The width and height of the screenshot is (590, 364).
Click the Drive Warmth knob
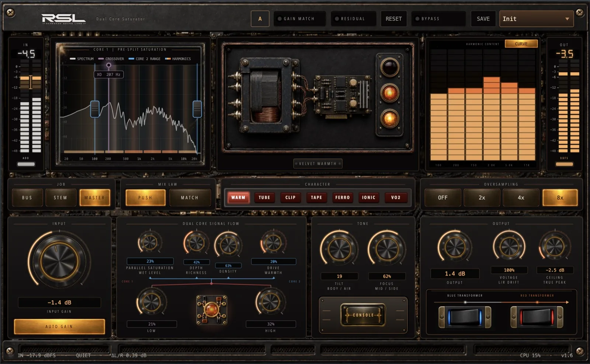click(x=273, y=243)
